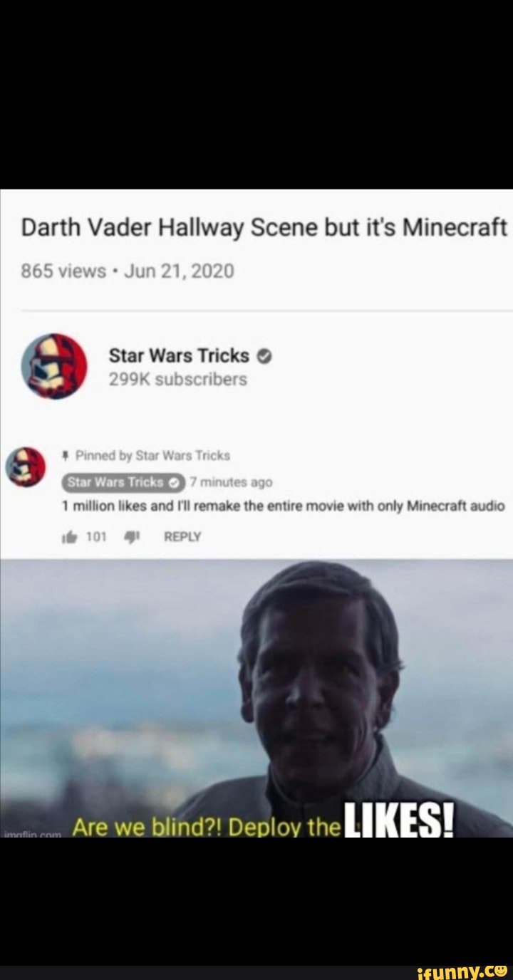Open the Star Wars Tricks channel name
The image size is (513, 980).
[179, 355]
